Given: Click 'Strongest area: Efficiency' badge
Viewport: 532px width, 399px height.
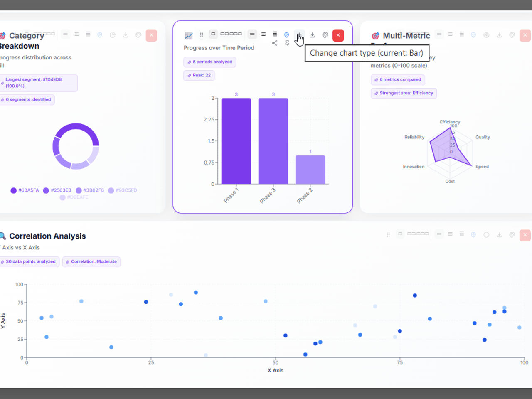Looking at the screenshot, I should pyautogui.click(x=404, y=93).
